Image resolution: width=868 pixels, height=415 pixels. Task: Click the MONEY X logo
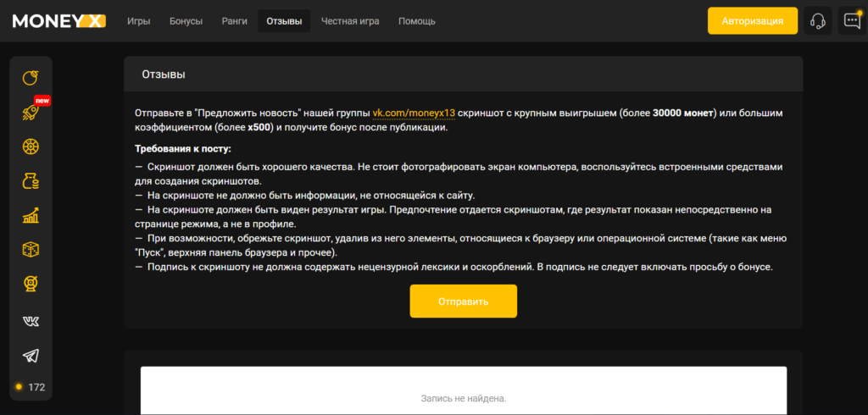click(x=59, y=21)
